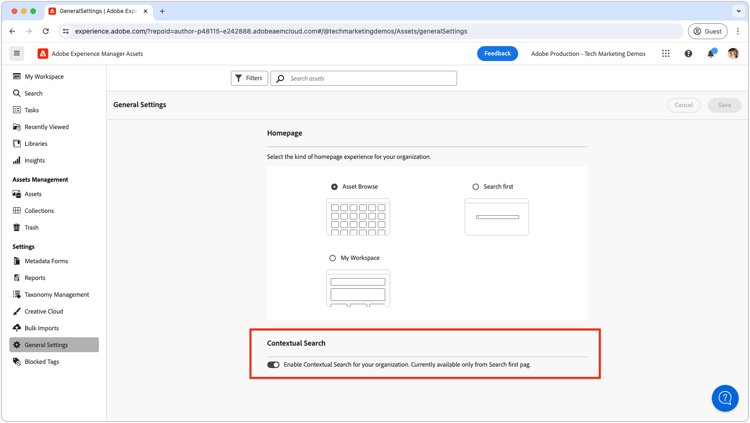750x423 pixels.
Task: View notifications bell
Action: [711, 53]
